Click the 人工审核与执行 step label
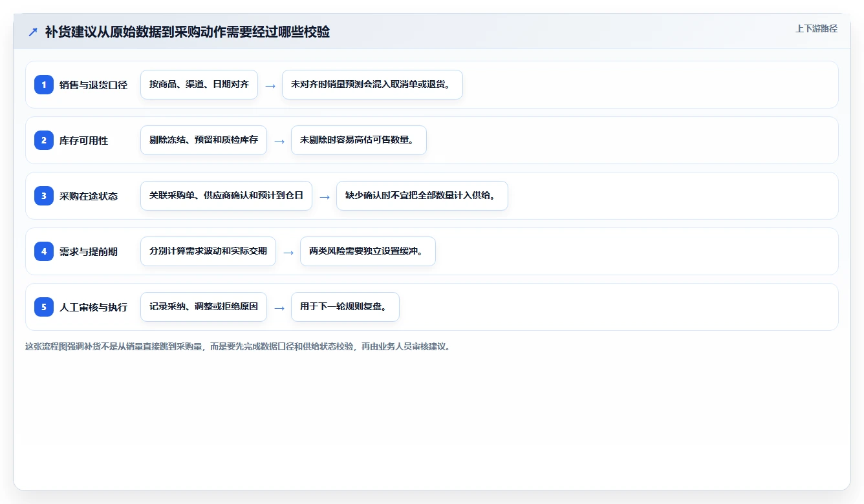This screenshot has height=504, width=864. click(93, 308)
